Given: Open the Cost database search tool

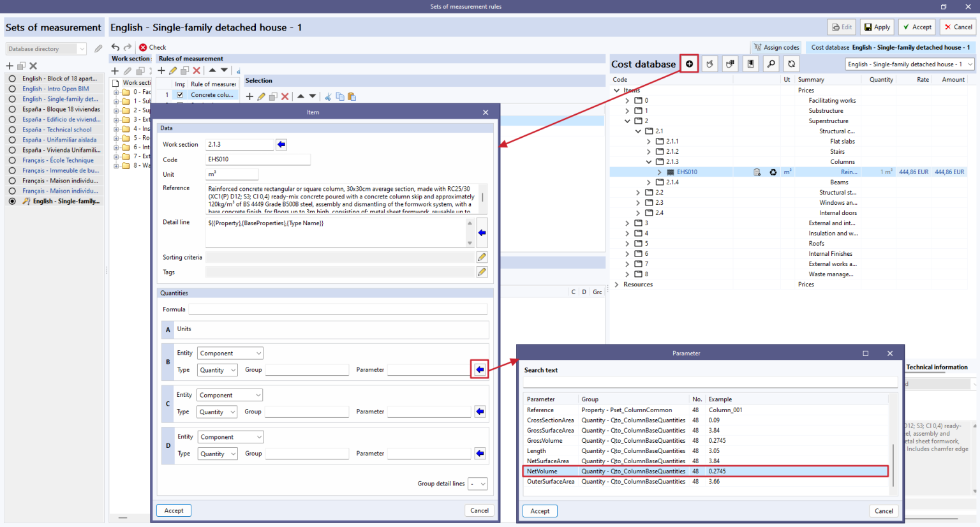Looking at the screenshot, I should coord(771,64).
